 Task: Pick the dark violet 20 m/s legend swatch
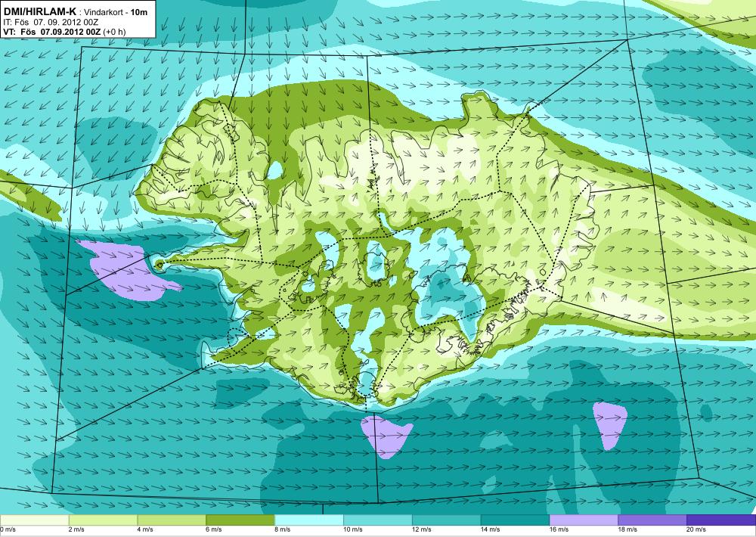pyautogui.click(x=721, y=520)
